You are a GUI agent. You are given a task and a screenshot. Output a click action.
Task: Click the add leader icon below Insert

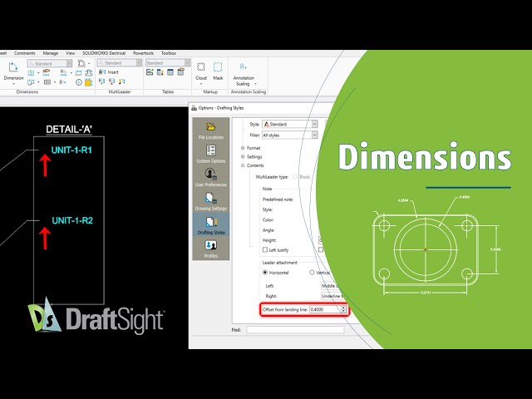click(101, 81)
